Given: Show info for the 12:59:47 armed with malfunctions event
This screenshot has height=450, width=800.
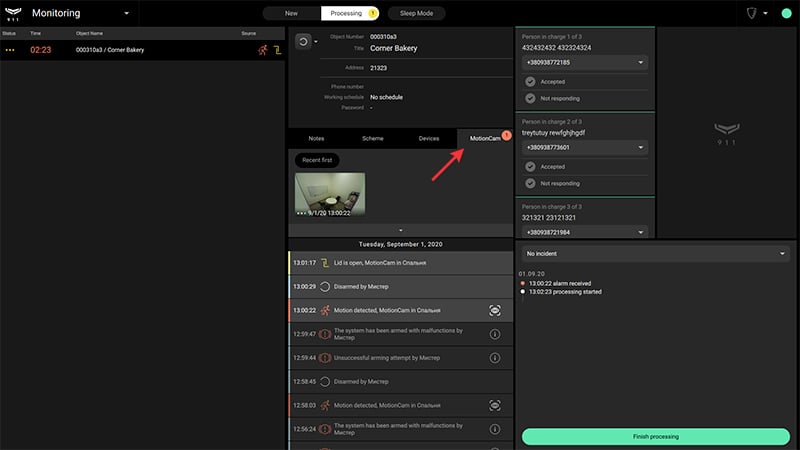Looking at the screenshot, I should 494,334.
